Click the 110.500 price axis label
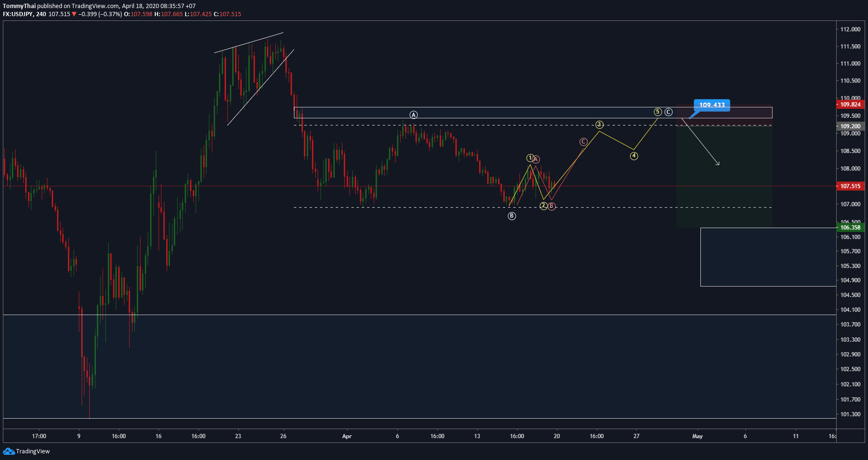Screen dimensions: 868x460 850,81
